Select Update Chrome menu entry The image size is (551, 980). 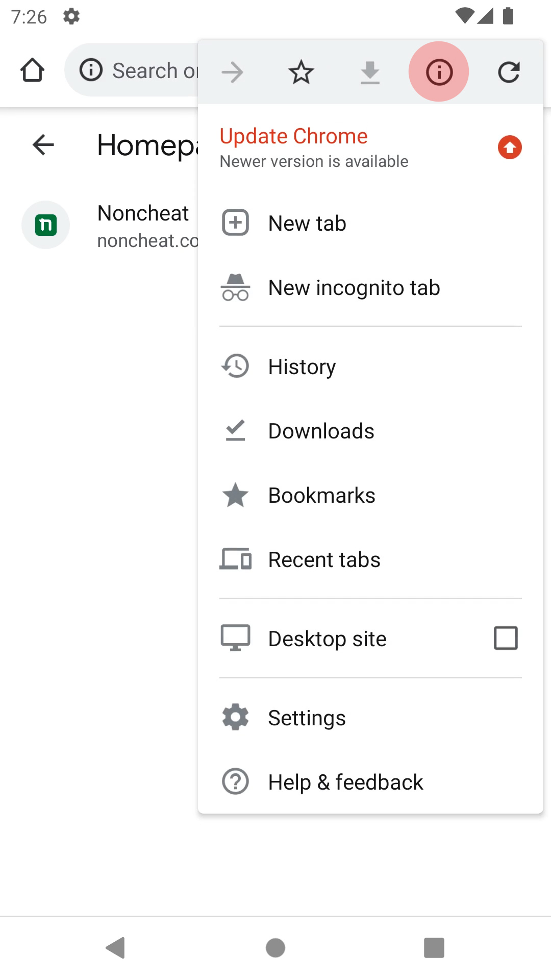point(370,148)
